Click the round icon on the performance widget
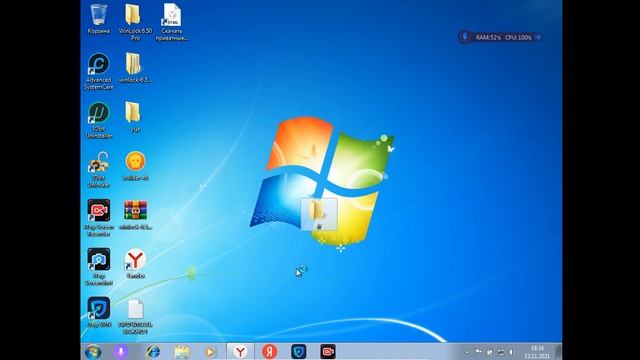This screenshot has height=360, width=640. coord(464,37)
